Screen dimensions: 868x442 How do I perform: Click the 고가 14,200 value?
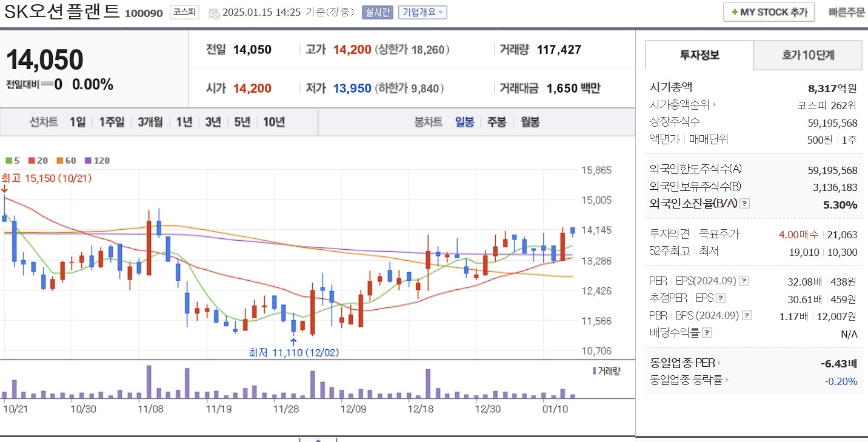352,50
